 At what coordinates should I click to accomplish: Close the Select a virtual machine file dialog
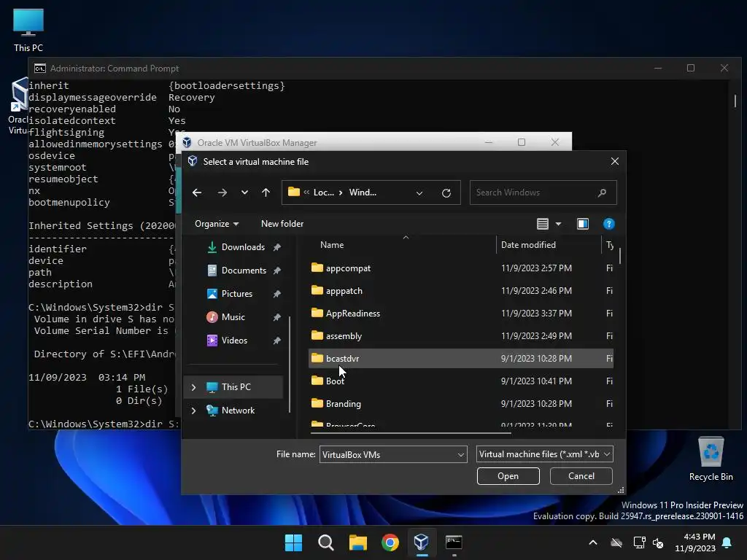click(614, 161)
